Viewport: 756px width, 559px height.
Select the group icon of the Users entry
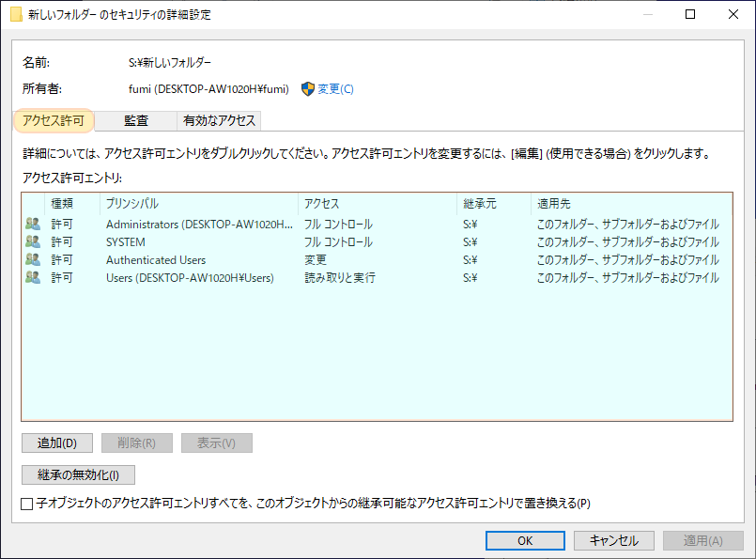[33, 277]
